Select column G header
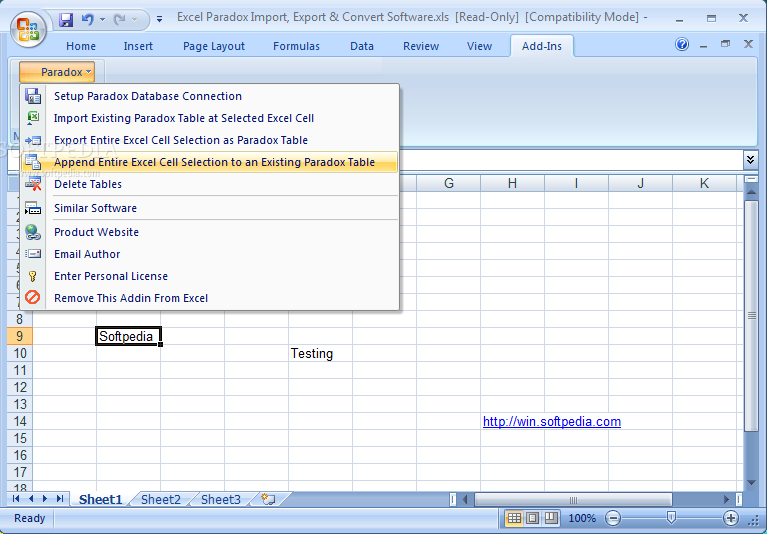 (449, 183)
